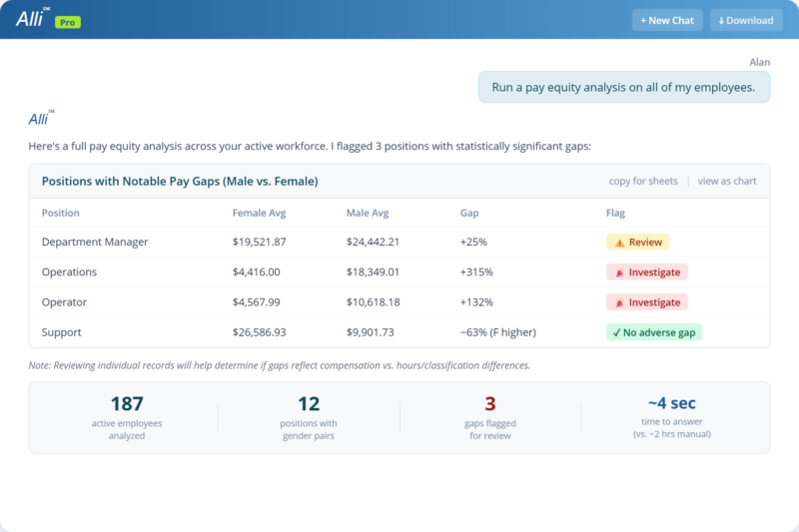The height and width of the screenshot is (532, 799).
Task: Click the warning triangle icon in the Review flag
Action: 619,243
